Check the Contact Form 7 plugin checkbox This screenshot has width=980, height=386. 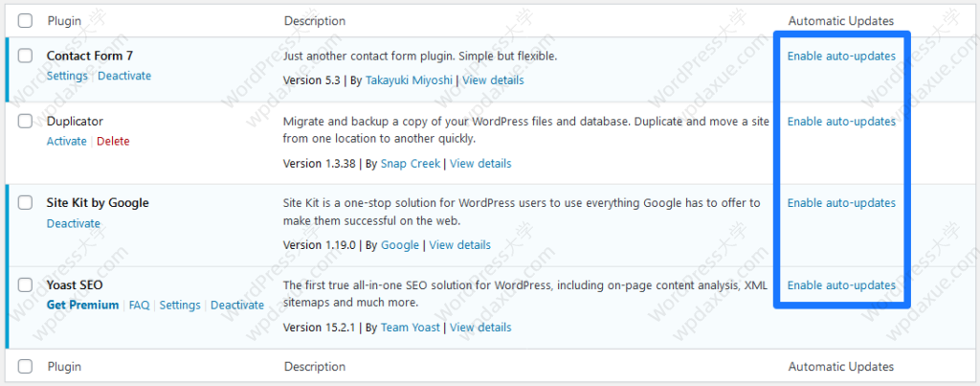pos(25,57)
